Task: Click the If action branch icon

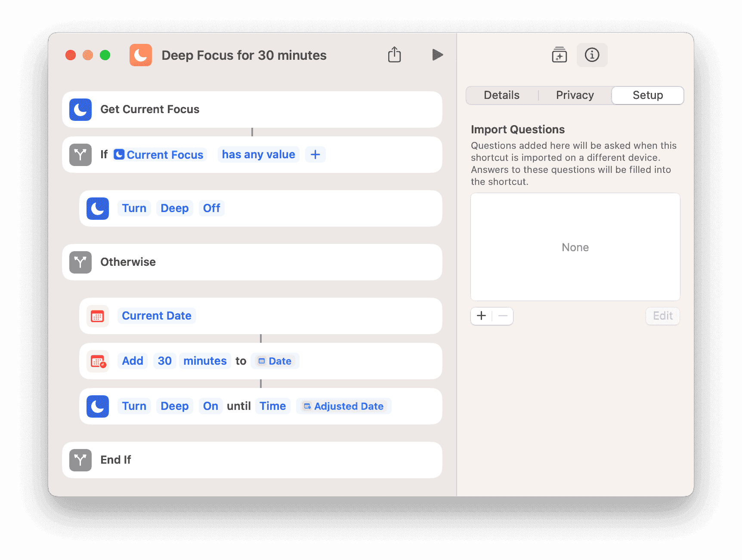Action: click(x=80, y=155)
